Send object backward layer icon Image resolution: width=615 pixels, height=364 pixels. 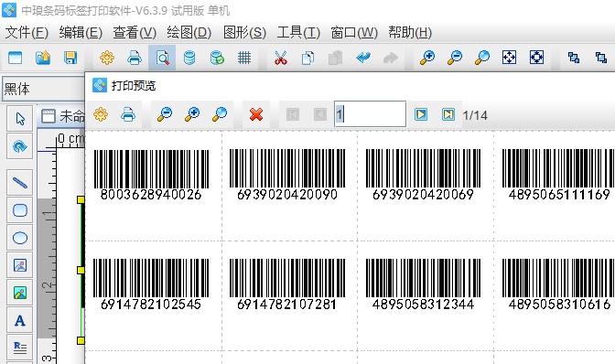[x=601, y=58]
